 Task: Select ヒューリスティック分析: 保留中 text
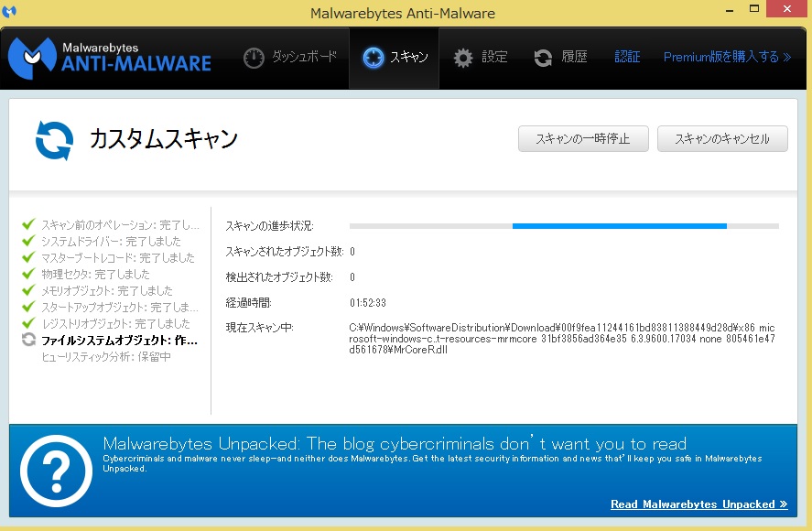click(106, 357)
